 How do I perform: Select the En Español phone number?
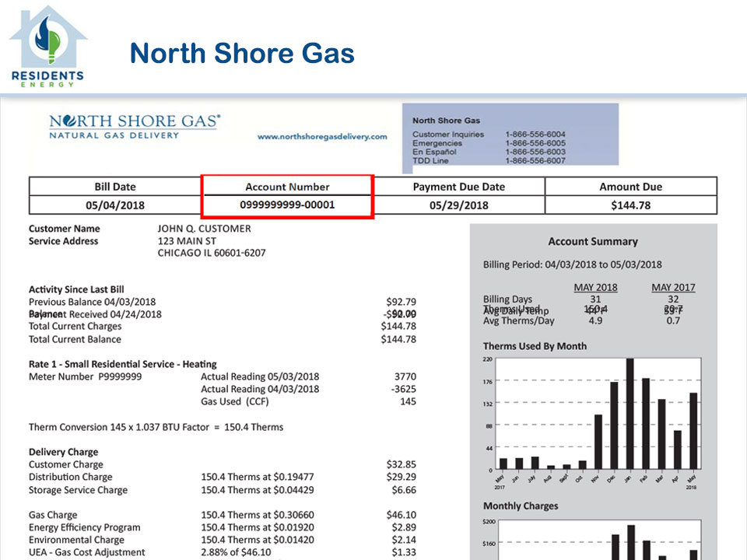[535, 152]
